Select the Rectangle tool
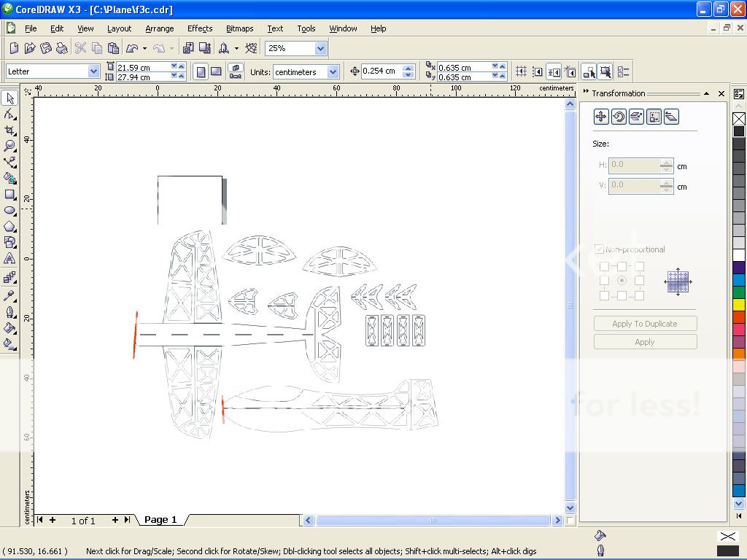 9,194
